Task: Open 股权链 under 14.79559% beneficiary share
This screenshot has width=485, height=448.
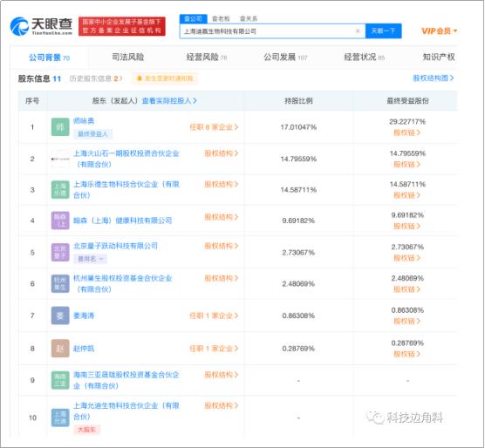Action: tap(407, 165)
